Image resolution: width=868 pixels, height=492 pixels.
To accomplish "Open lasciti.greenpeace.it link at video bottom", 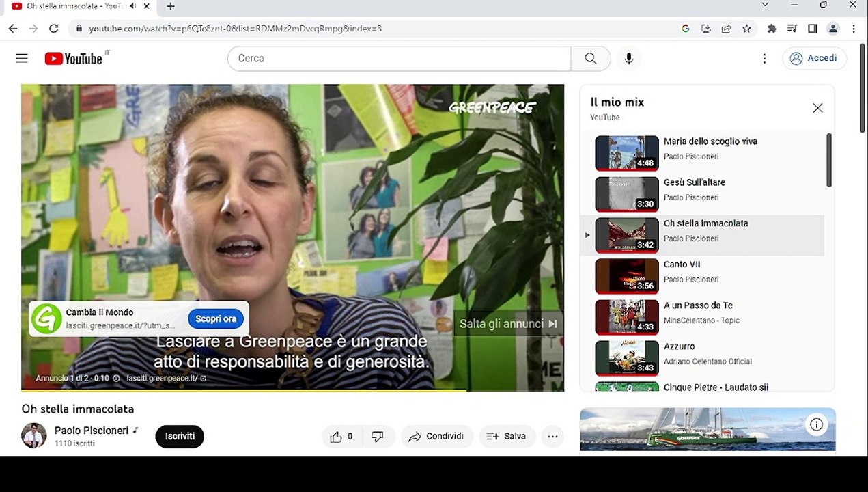I will [166, 378].
